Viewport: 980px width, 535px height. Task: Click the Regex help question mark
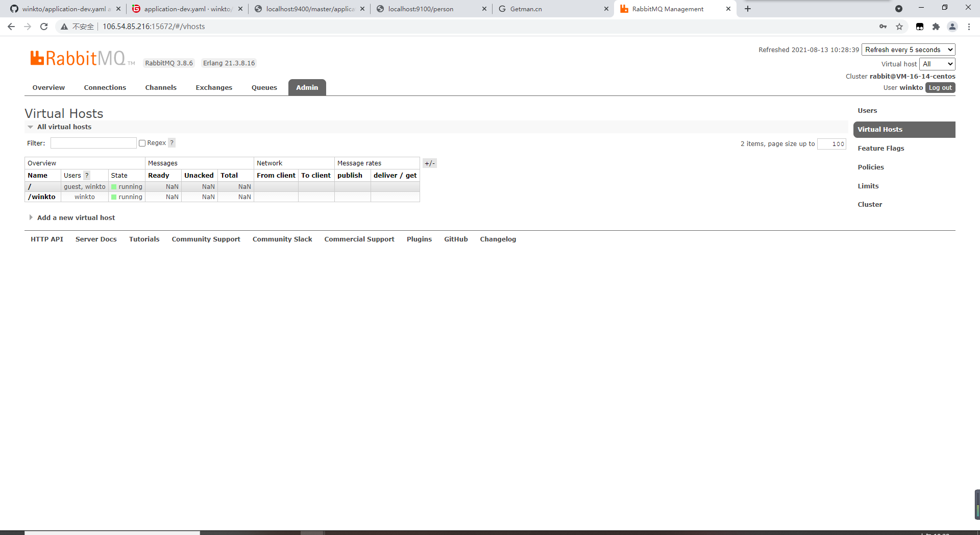[x=172, y=143]
